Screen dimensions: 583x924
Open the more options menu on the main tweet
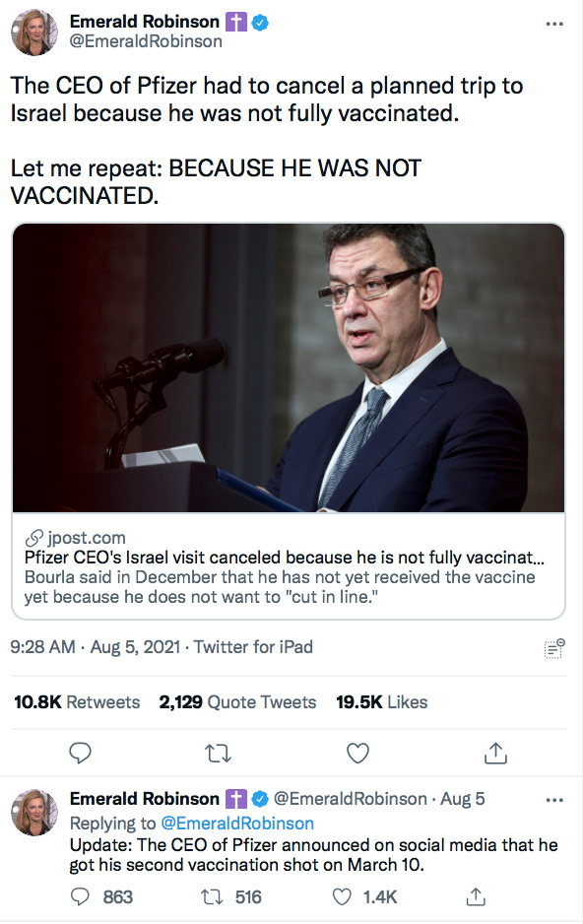(554, 23)
